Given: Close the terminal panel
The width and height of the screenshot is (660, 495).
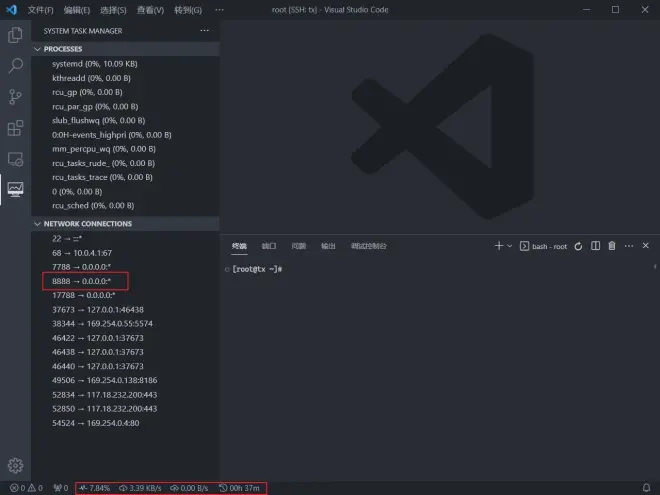Looking at the screenshot, I should pyautogui.click(x=645, y=245).
